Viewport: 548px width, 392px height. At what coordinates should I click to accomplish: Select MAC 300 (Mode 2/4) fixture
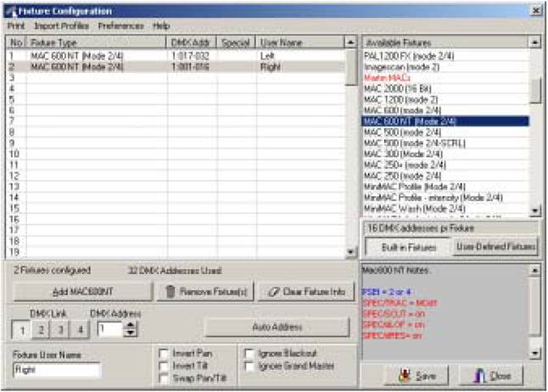point(445,154)
